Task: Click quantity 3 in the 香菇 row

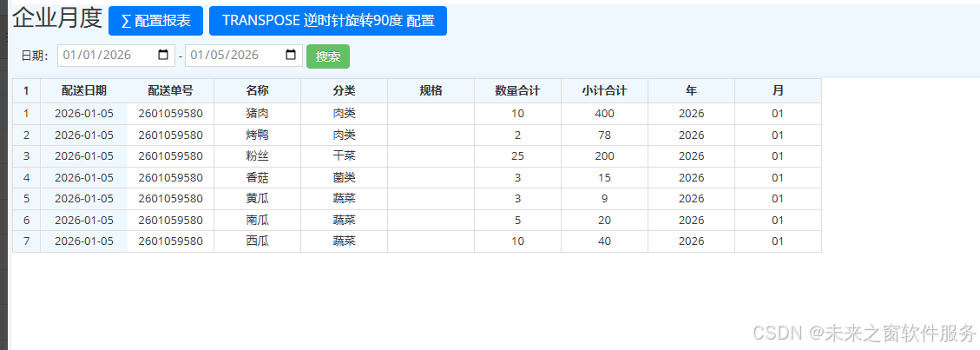Action: [518, 177]
